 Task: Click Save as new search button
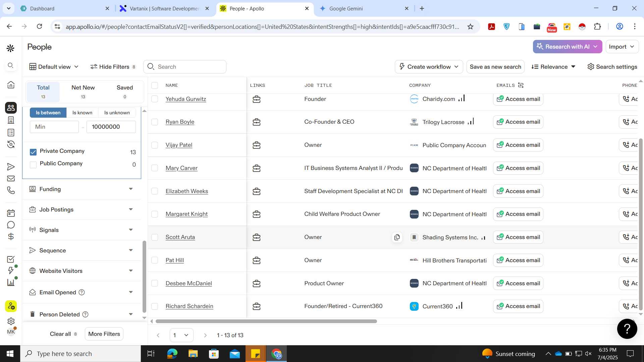coord(495,67)
